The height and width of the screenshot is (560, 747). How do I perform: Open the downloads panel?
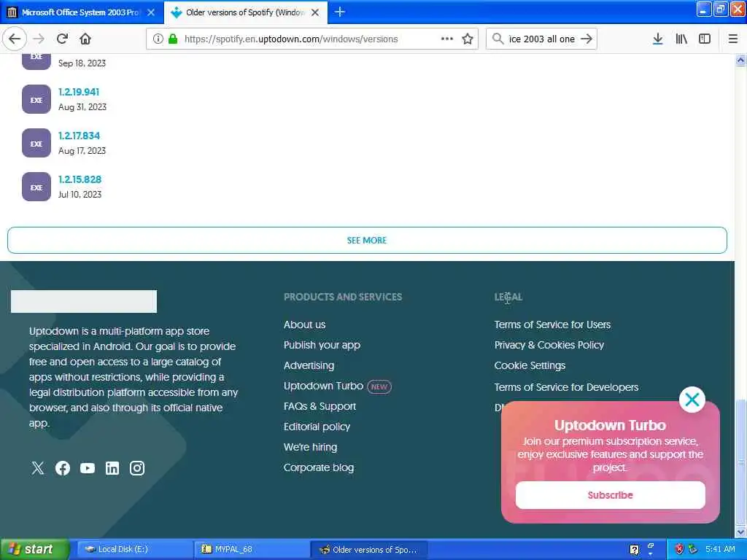click(x=657, y=39)
